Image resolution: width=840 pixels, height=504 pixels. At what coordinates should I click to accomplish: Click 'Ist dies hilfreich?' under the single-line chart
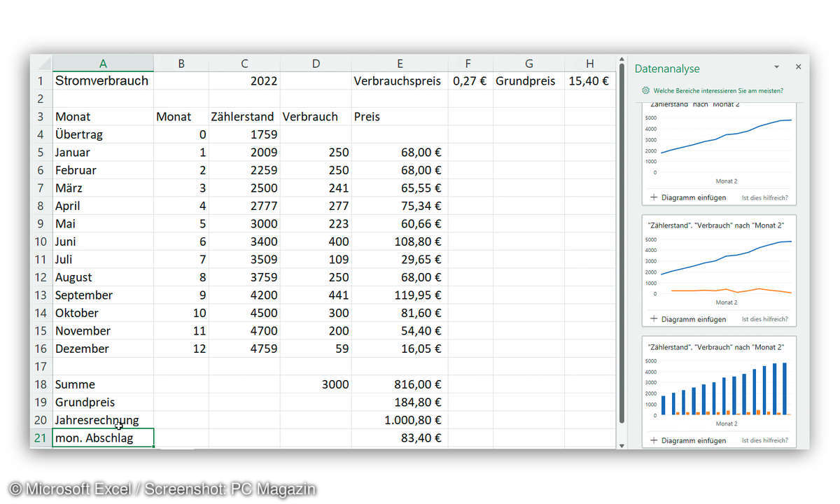point(764,197)
